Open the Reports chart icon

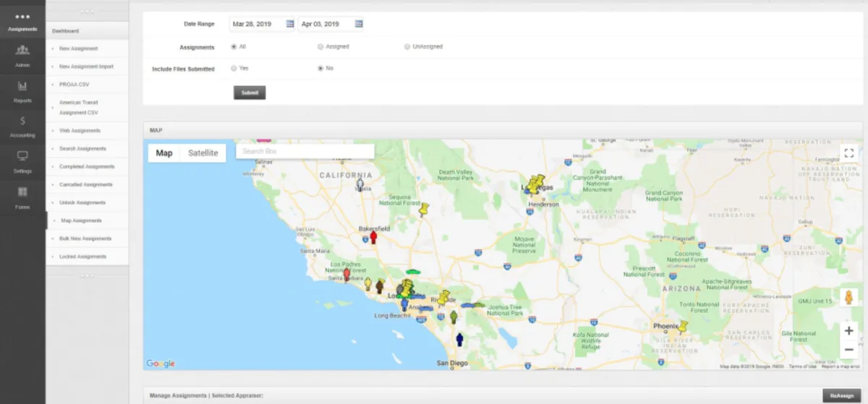(22, 86)
